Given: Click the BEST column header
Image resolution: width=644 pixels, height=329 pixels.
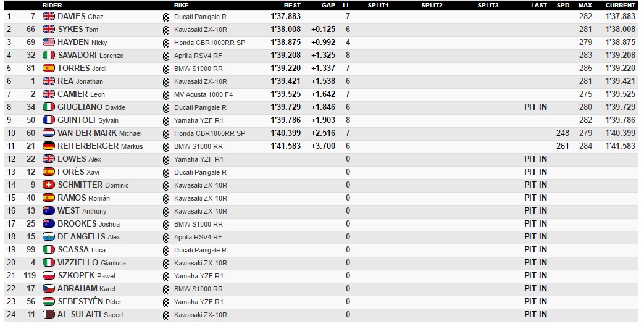Looking at the screenshot, I should (292, 5).
